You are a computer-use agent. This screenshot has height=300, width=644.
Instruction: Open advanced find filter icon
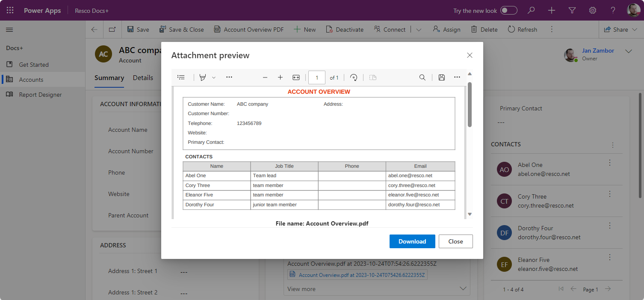click(572, 10)
